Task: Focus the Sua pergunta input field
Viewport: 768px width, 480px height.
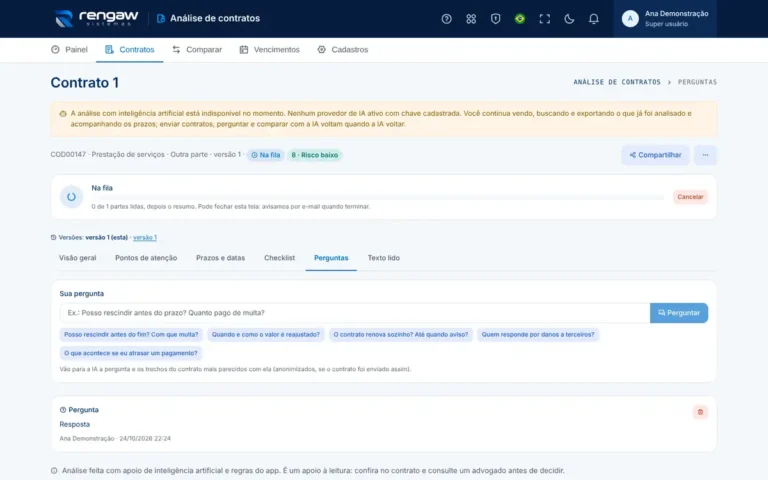Action: point(355,313)
